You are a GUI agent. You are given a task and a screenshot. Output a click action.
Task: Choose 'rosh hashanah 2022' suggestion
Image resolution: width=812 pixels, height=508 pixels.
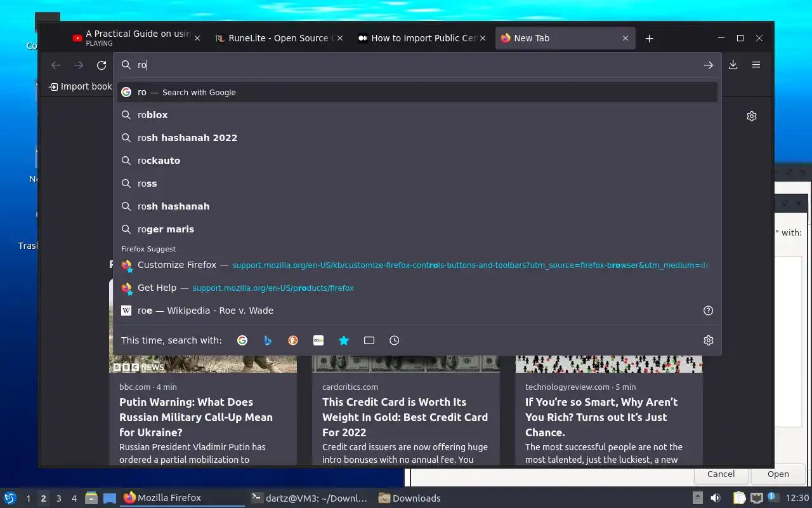(417, 138)
